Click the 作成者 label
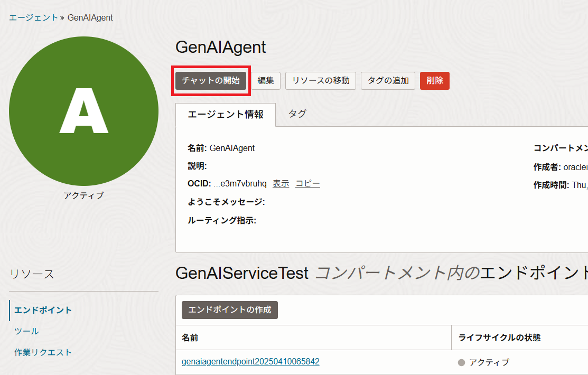This screenshot has height=375, width=588. pos(547,167)
